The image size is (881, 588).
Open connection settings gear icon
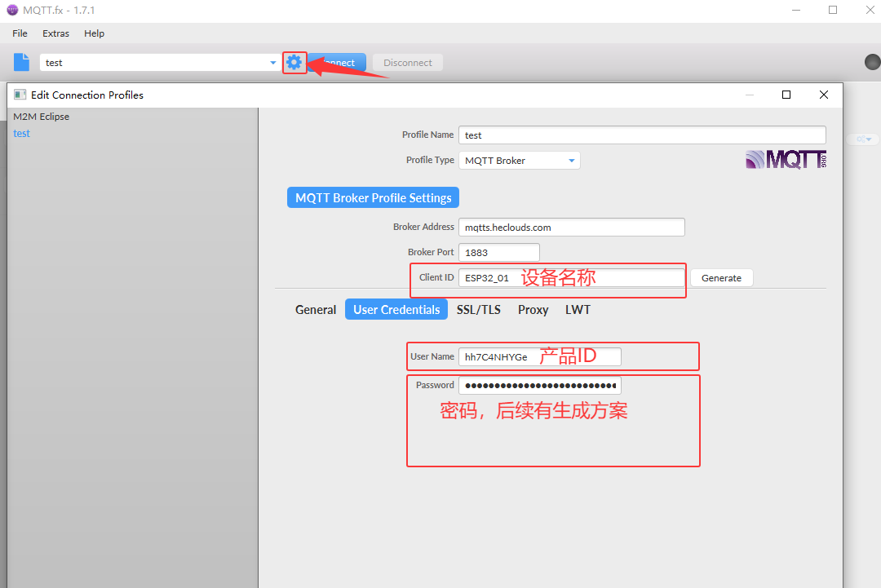click(294, 62)
